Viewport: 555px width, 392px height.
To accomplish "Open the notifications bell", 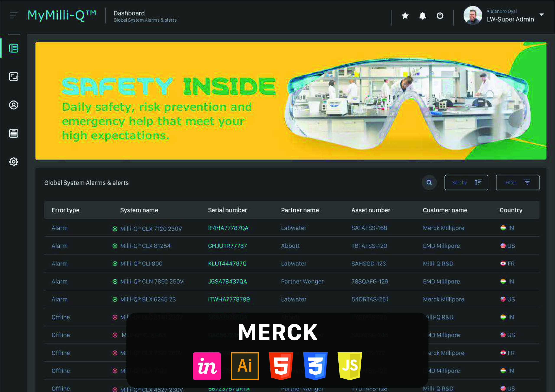I will 423,16.
